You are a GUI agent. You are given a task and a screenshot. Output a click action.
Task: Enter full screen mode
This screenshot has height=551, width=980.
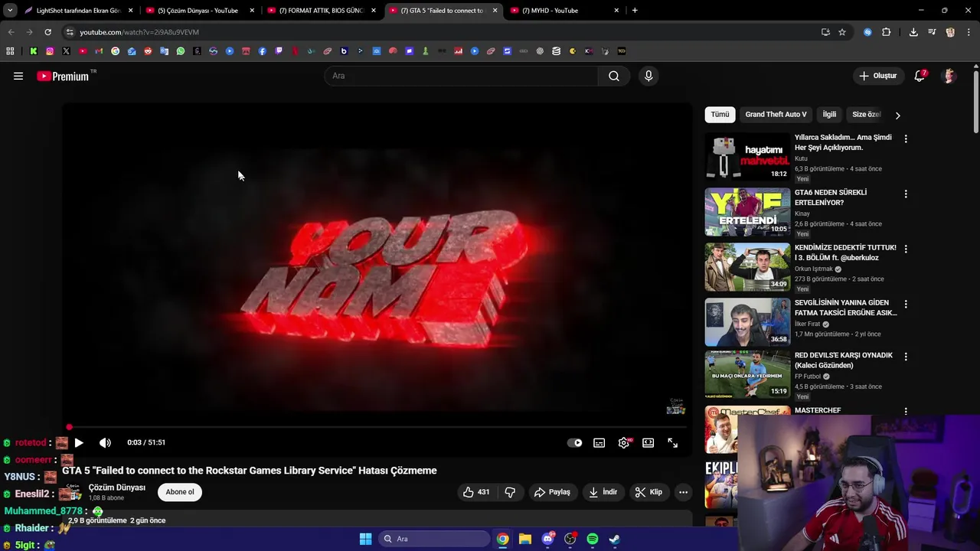coord(672,442)
